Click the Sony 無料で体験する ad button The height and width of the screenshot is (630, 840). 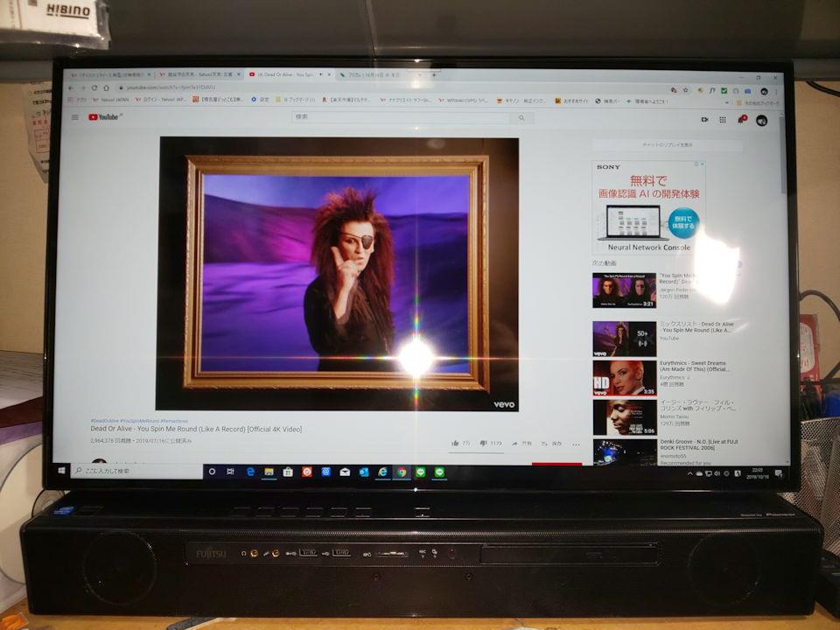(x=683, y=222)
